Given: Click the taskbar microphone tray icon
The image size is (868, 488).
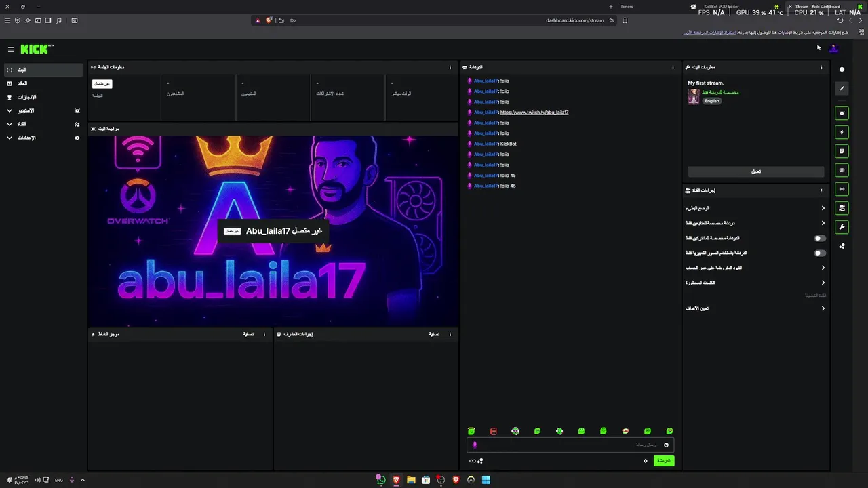Looking at the screenshot, I should [71, 480].
